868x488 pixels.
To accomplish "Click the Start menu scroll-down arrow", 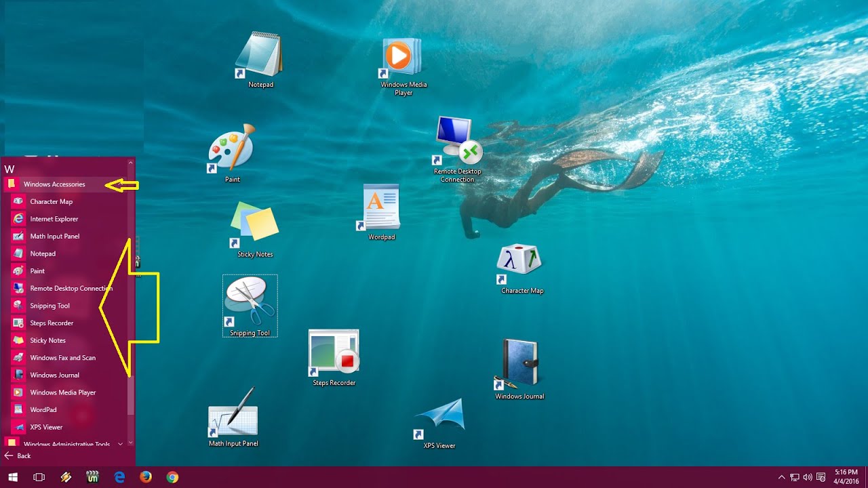I will (131, 443).
